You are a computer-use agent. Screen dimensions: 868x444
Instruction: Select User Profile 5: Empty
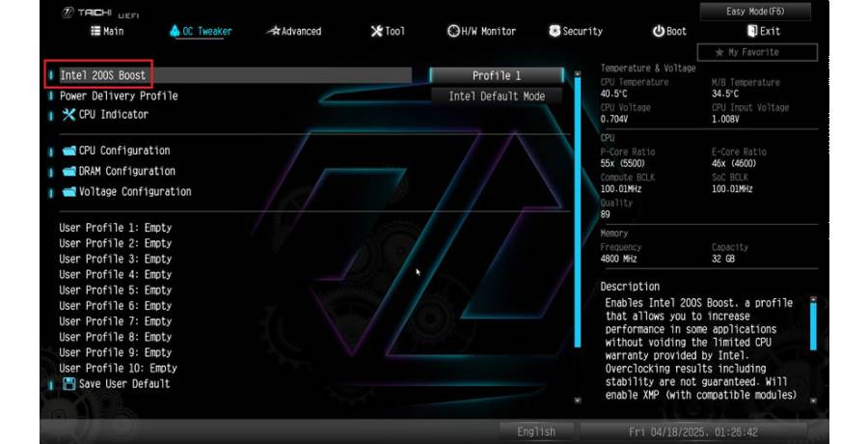[x=116, y=290]
